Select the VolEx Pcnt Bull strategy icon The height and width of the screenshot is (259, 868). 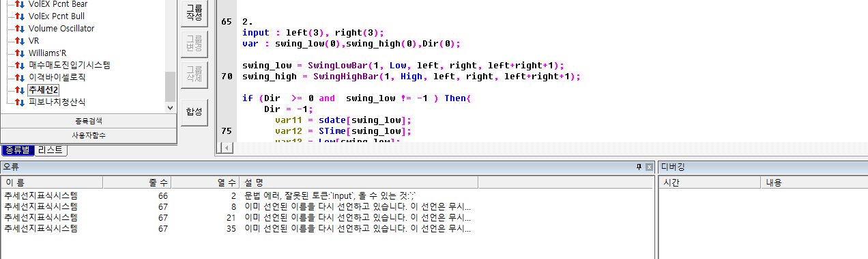(x=20, y=16)
